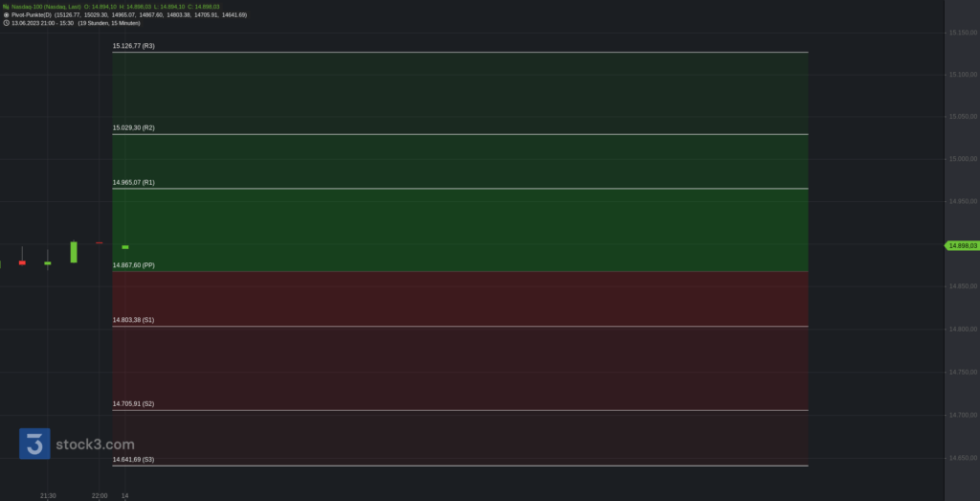
Task: Select the 14.803,38 (S1) support label
Action: [x=134, y=320]
